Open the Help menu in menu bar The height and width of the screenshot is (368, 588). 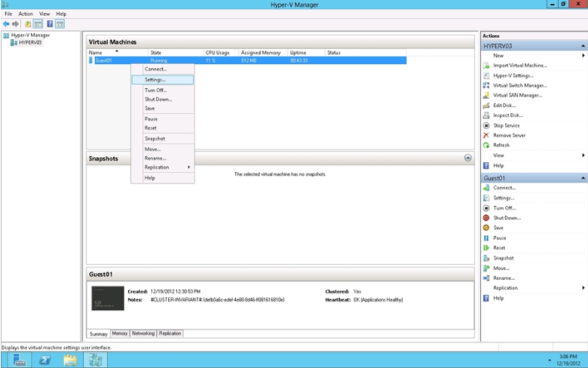pos(61,14)
